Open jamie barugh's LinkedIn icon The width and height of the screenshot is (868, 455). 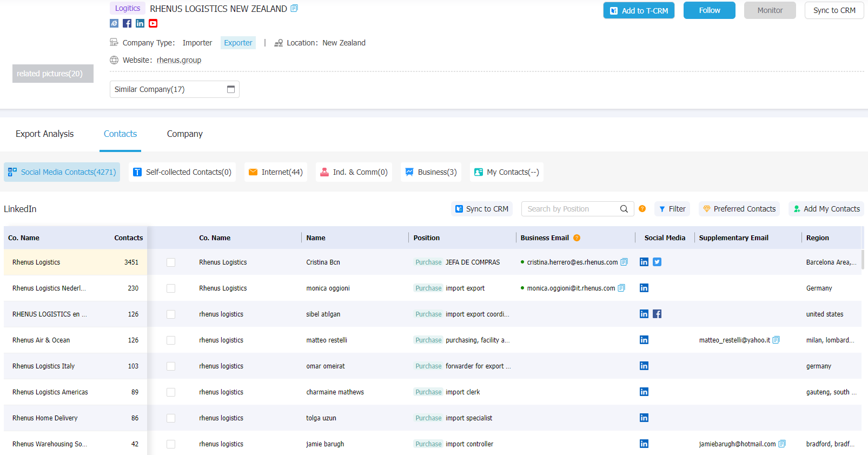click(644, 444)
